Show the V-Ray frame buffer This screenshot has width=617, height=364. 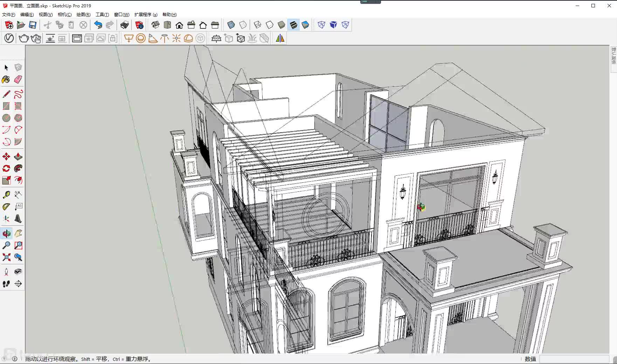(x=77, y=38)
